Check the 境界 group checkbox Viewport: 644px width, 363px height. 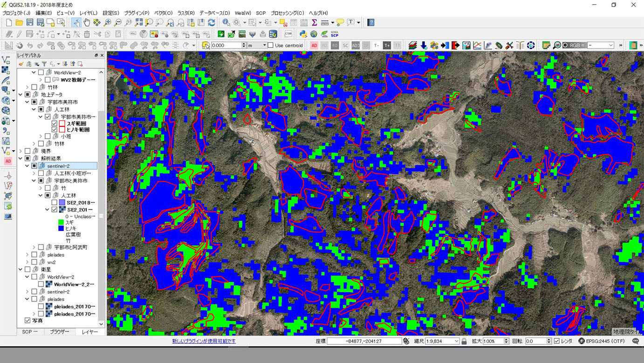click(27, 151)
